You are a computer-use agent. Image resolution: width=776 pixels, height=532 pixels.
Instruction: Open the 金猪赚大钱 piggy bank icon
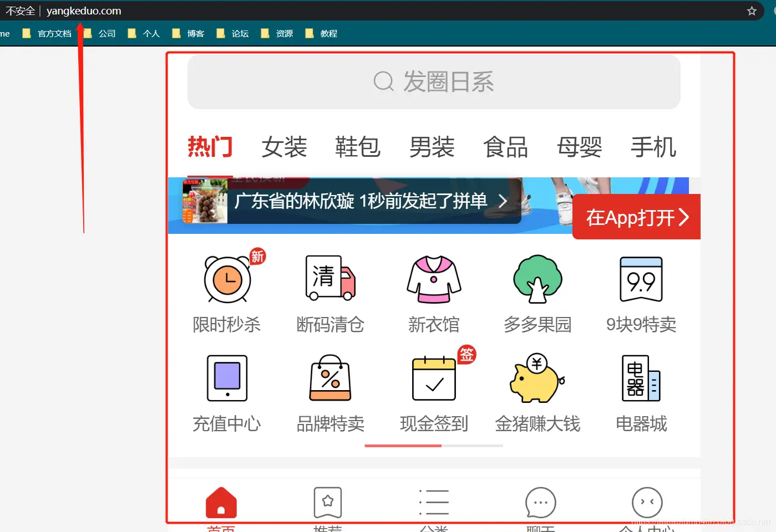pos(537,378)
